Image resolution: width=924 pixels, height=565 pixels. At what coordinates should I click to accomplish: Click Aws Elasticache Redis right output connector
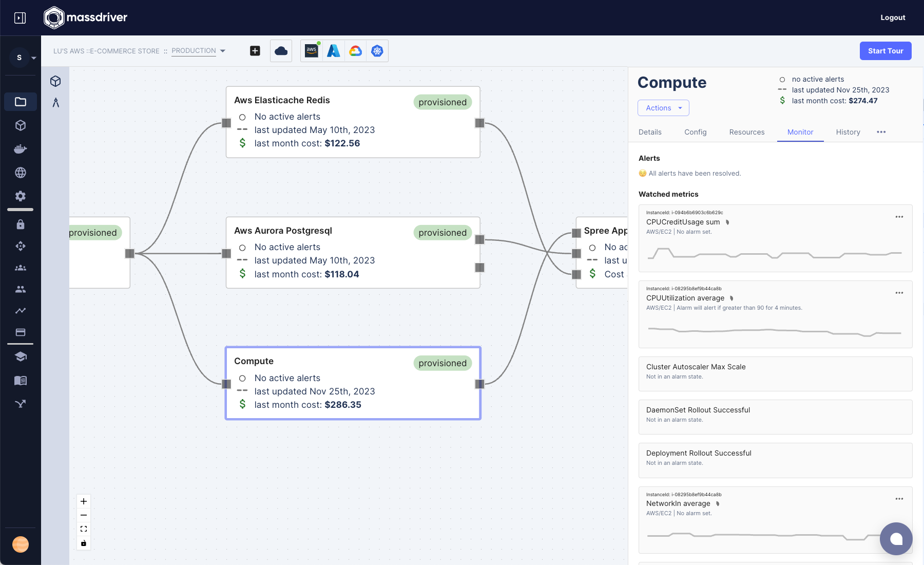point(479,123)
